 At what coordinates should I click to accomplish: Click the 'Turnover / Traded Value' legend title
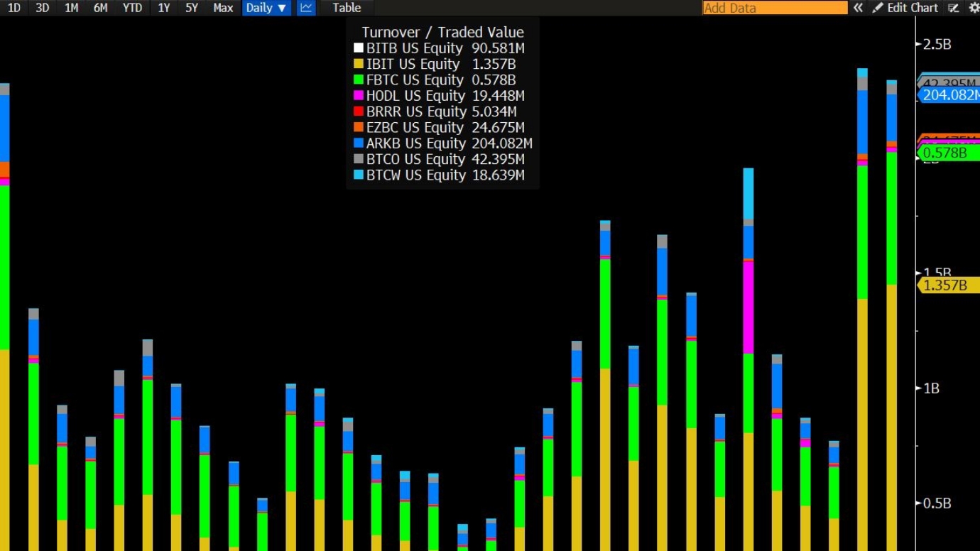click(x=442, y=32)
